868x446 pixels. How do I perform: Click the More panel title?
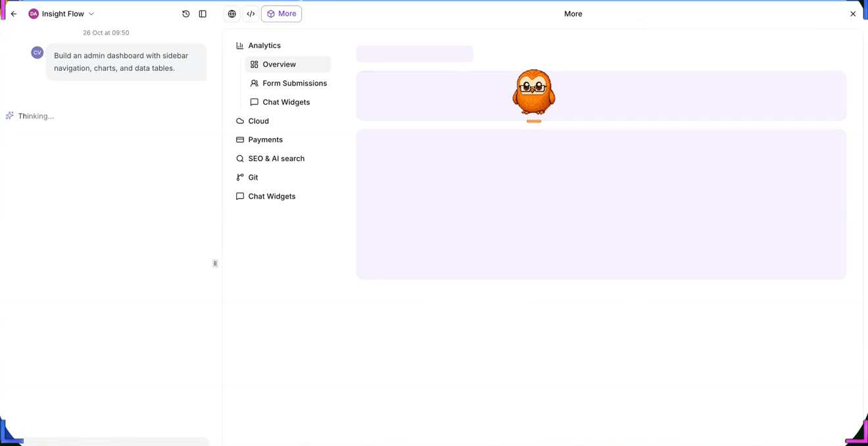pyautogui.click(x=573, y=14)
